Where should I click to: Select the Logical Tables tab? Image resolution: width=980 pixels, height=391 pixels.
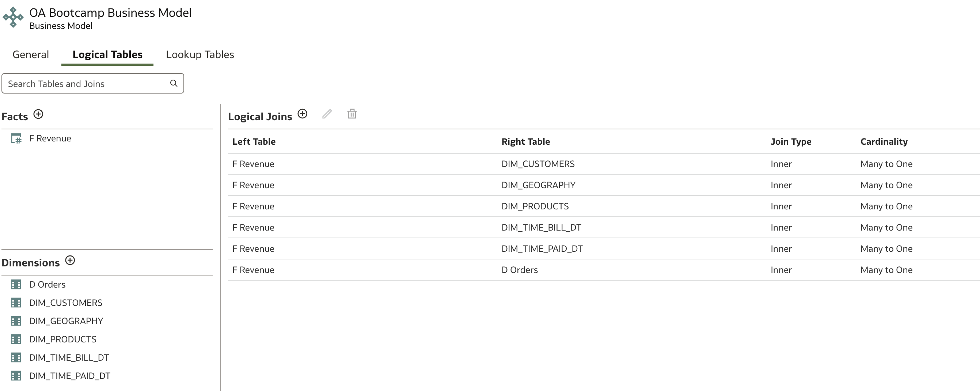tap(107, 54)
